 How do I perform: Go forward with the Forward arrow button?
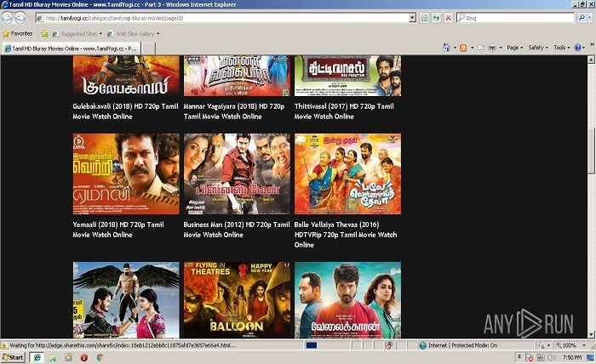click(20, 18)
